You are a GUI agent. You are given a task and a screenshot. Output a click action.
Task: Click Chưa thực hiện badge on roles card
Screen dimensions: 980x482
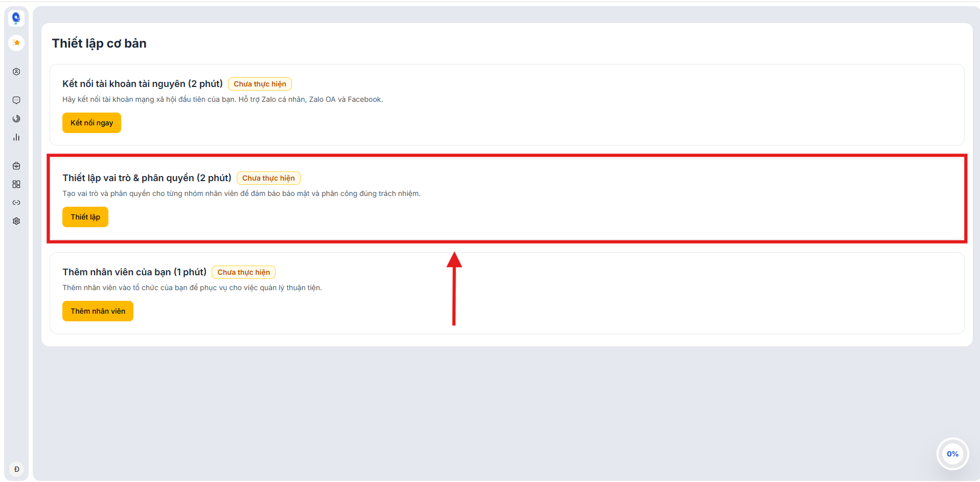point(268,178)
